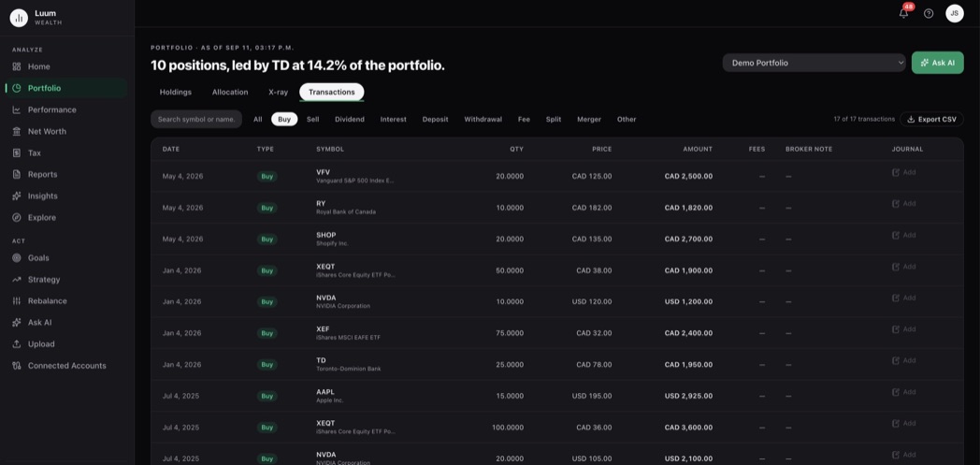Open Insights in the sidebar
The height and width of the screenshot is (465, 980).
click(65, 196)
